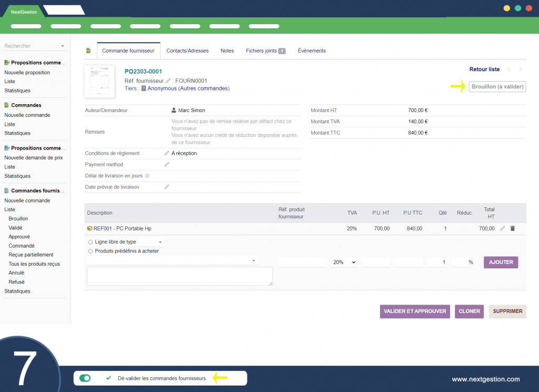Screen dimensions: 539x392
Task: Select the Ligne libre de type radio
Action: pos(91,242)
